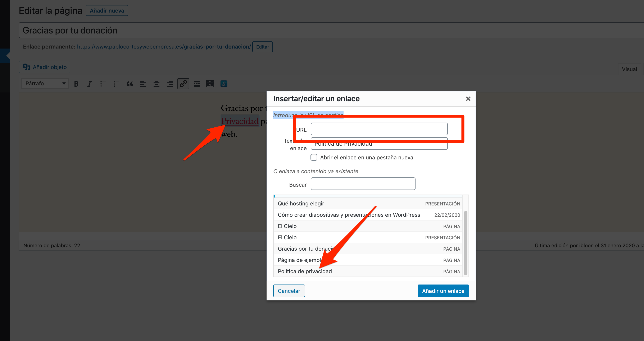Toggle bold formatting in editor toolbar
The height and width of the screenshot is (341, 644).
tap(76, 84)
